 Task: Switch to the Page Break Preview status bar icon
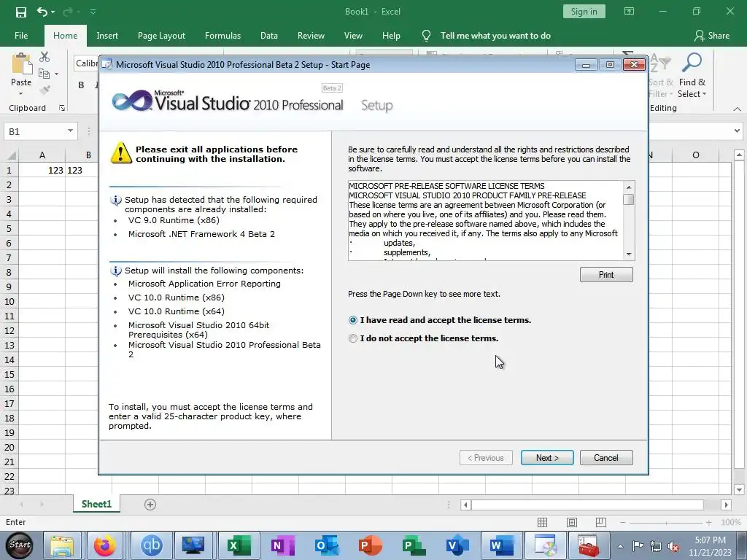click(x=601, y=522)
